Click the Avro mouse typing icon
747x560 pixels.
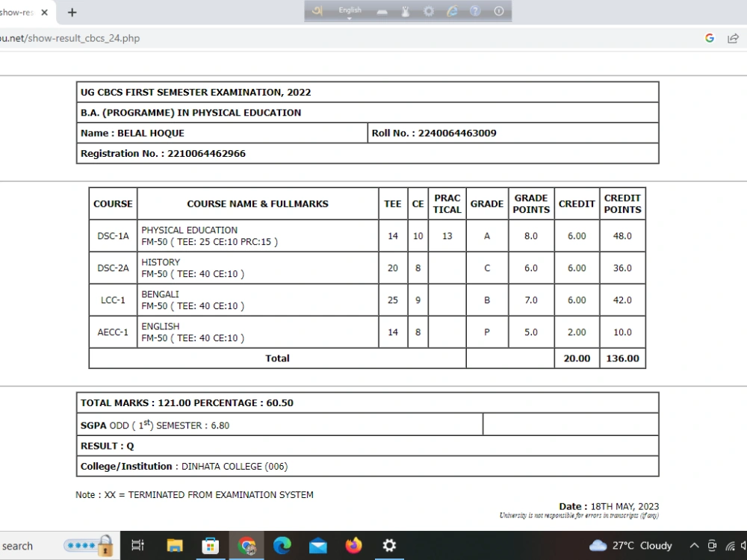click(406, 11)
